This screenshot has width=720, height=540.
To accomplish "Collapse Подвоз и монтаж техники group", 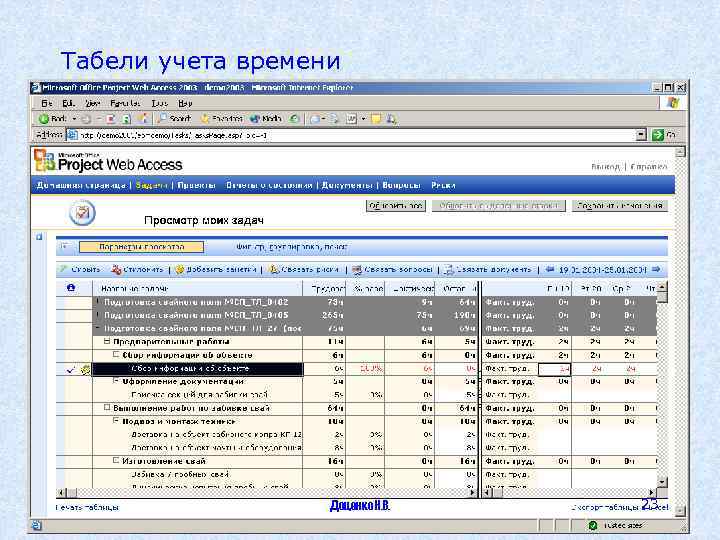I will [116, 421].
